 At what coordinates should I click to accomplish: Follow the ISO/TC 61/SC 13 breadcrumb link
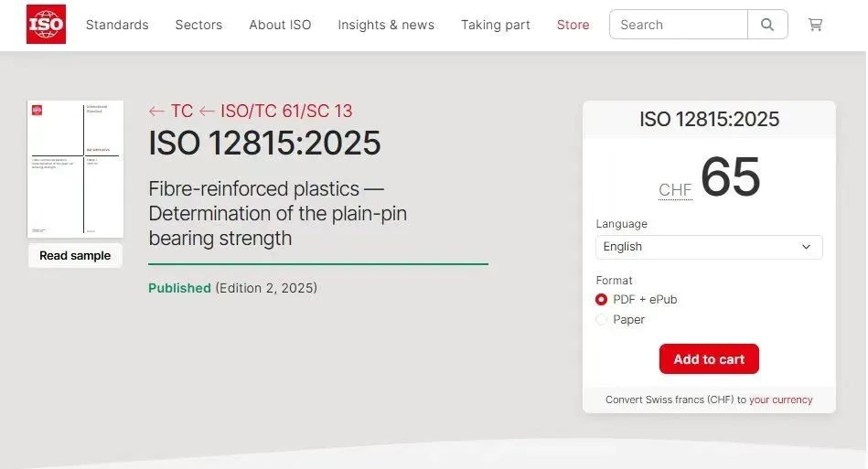tap(285, 112)
